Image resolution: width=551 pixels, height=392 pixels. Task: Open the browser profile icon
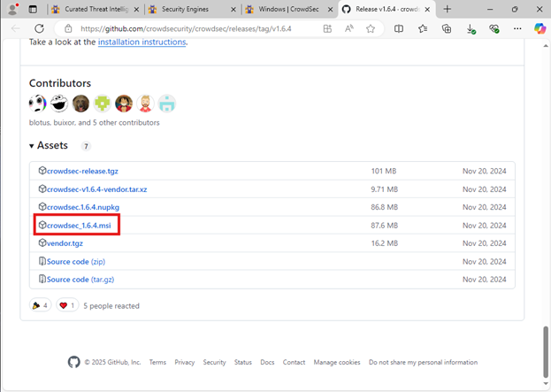[x=12, y=9]
